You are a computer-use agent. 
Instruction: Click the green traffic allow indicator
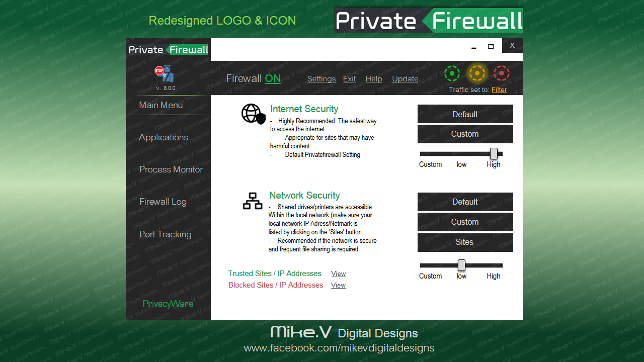click(452, 73)
